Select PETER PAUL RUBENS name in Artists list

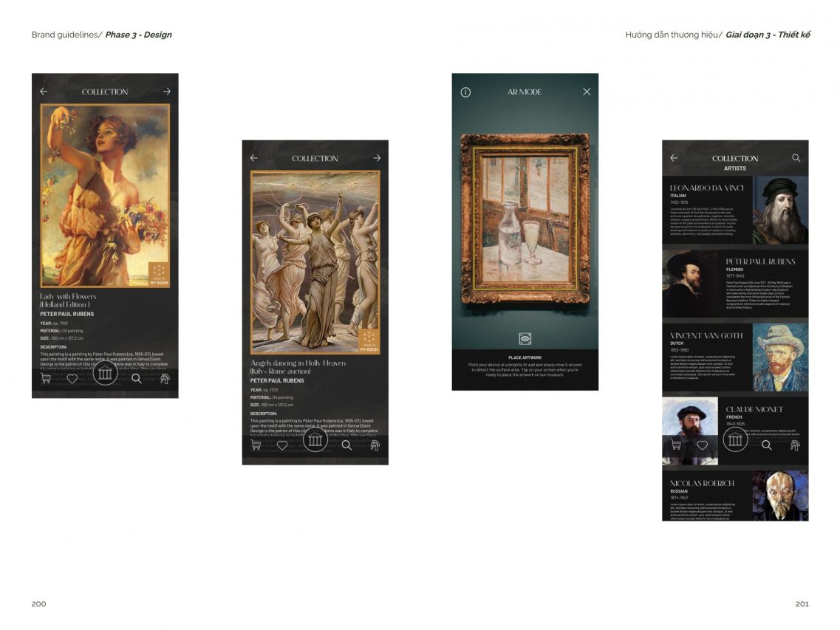click(x=760, y=261)
